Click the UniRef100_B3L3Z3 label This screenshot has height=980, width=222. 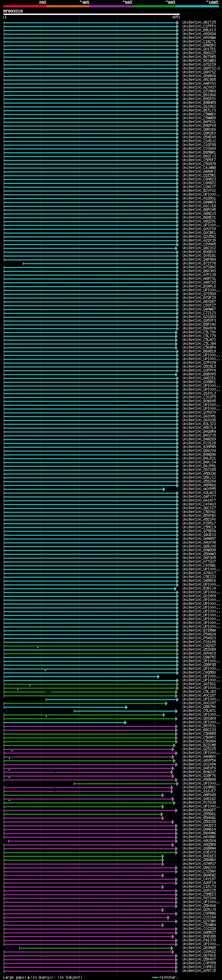click(199, 424)
